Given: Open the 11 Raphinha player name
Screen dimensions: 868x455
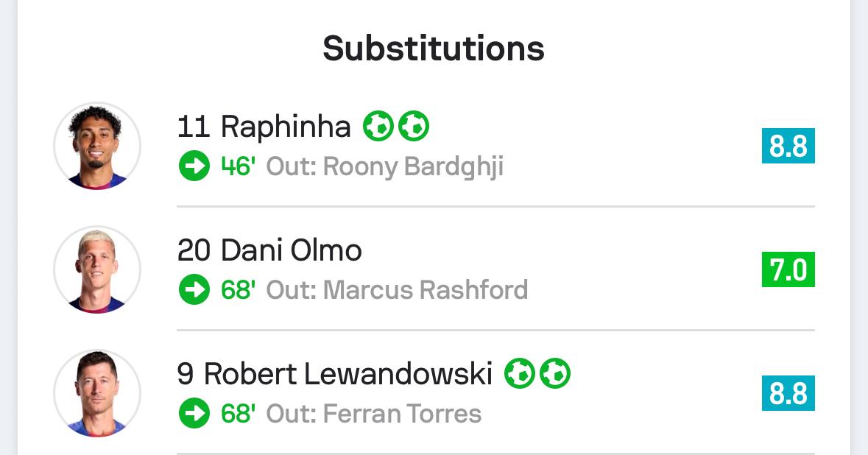Looking at the screenshot, I should 264,127.
